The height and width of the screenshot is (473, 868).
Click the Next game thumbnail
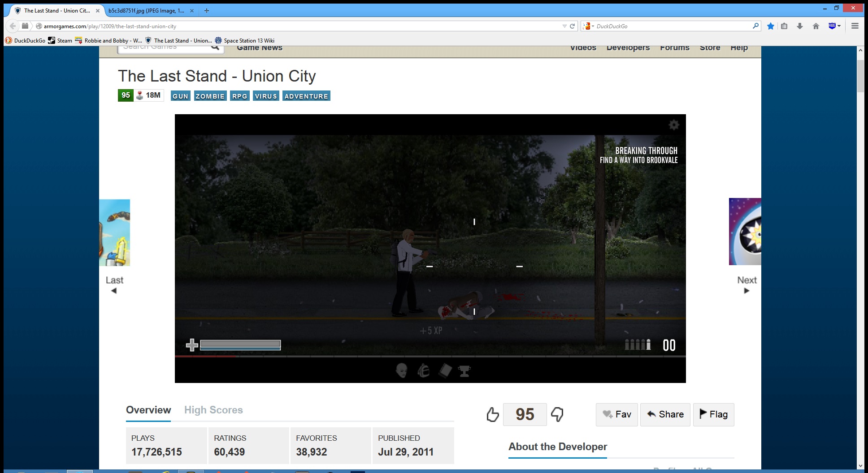tap(745, 232)
